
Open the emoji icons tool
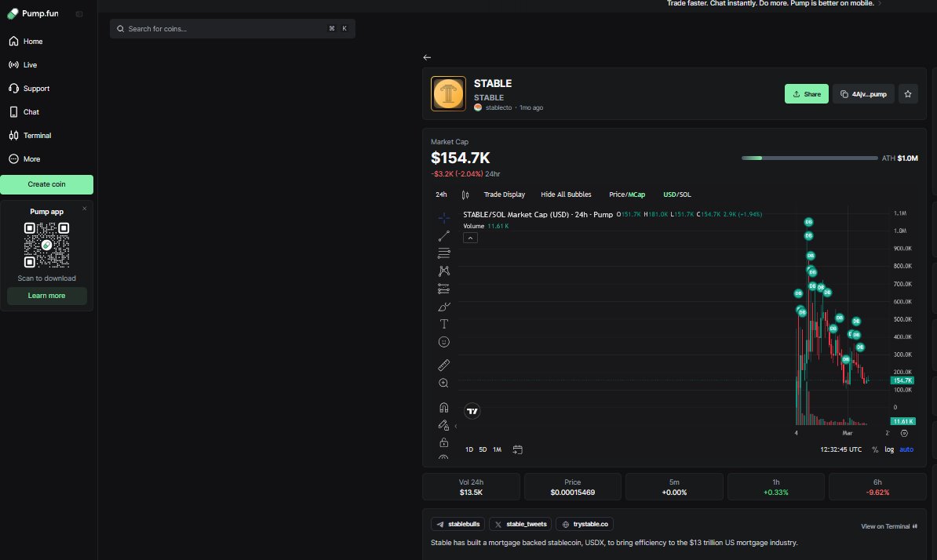(443, 342)
